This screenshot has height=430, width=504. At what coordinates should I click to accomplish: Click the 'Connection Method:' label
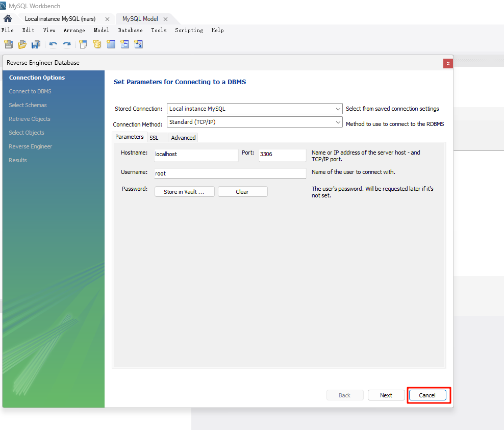point(138,124)
